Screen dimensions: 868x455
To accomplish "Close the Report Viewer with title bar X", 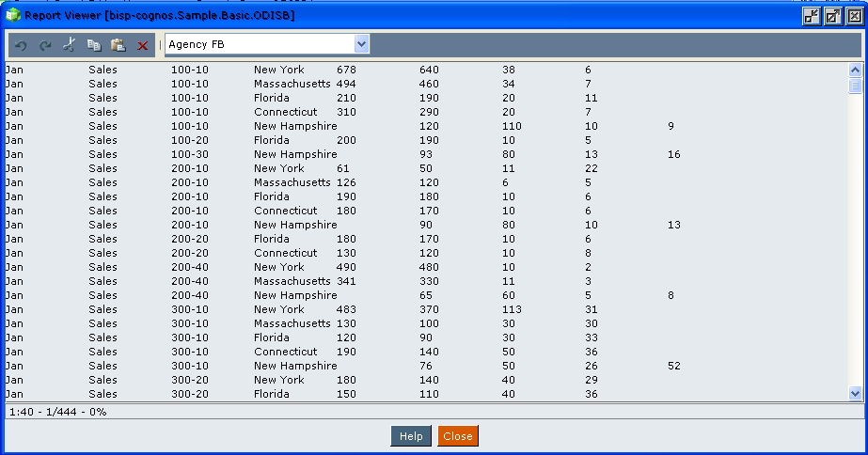I will click(x=855, y=16).
